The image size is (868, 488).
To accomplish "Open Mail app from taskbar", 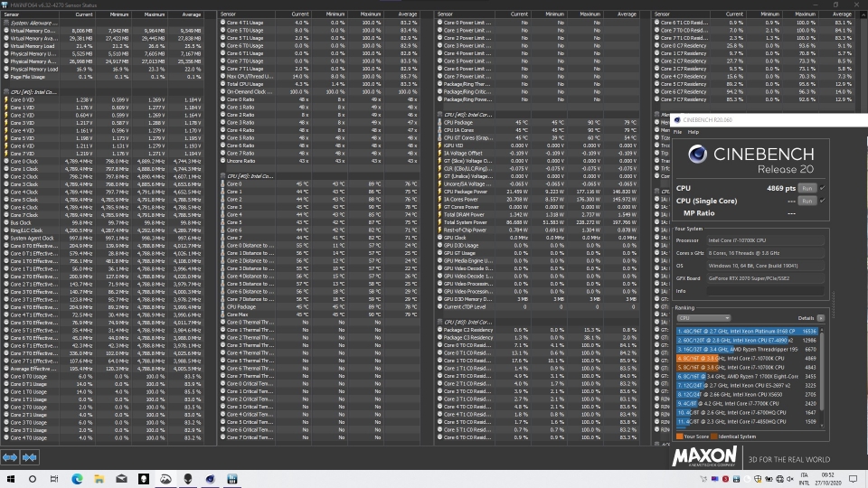I will click(x=121, y=479).
